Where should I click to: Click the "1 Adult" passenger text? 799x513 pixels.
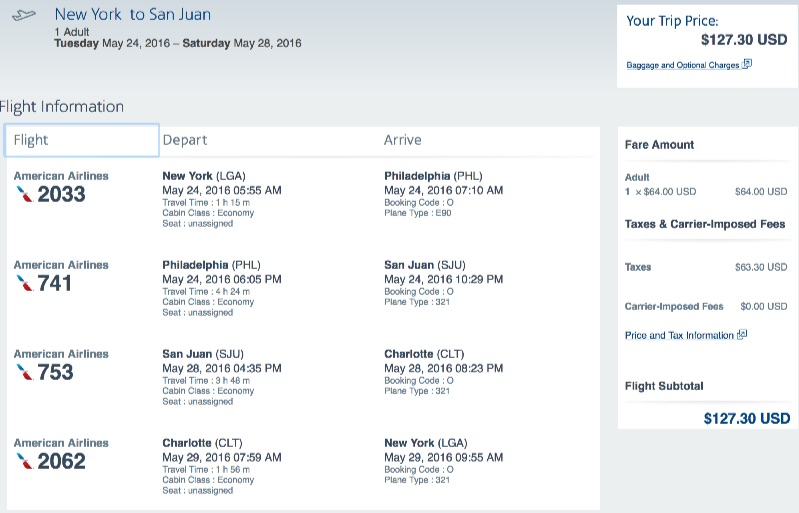(72, 32)
